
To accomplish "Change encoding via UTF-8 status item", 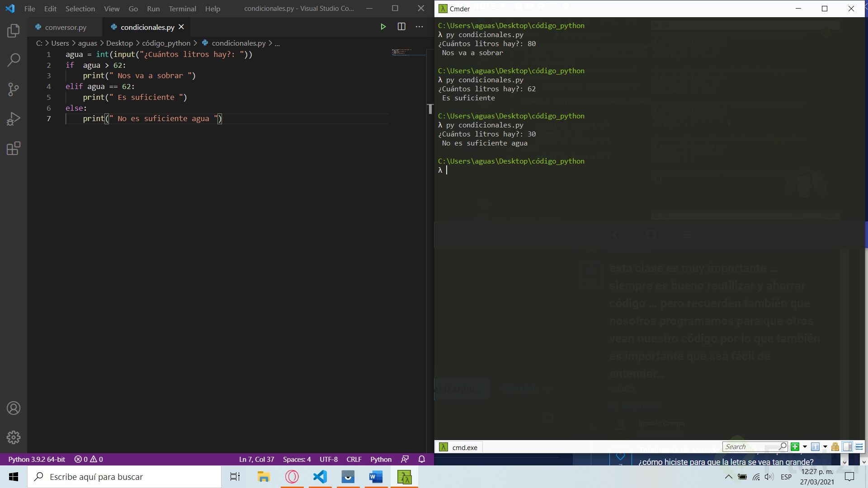I will [x=329, y=459].
